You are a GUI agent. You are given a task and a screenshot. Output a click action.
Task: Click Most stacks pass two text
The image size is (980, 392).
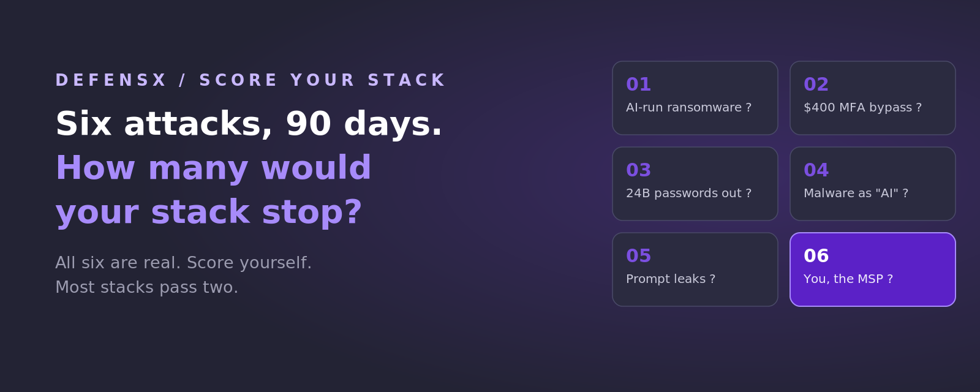[146, 288]
